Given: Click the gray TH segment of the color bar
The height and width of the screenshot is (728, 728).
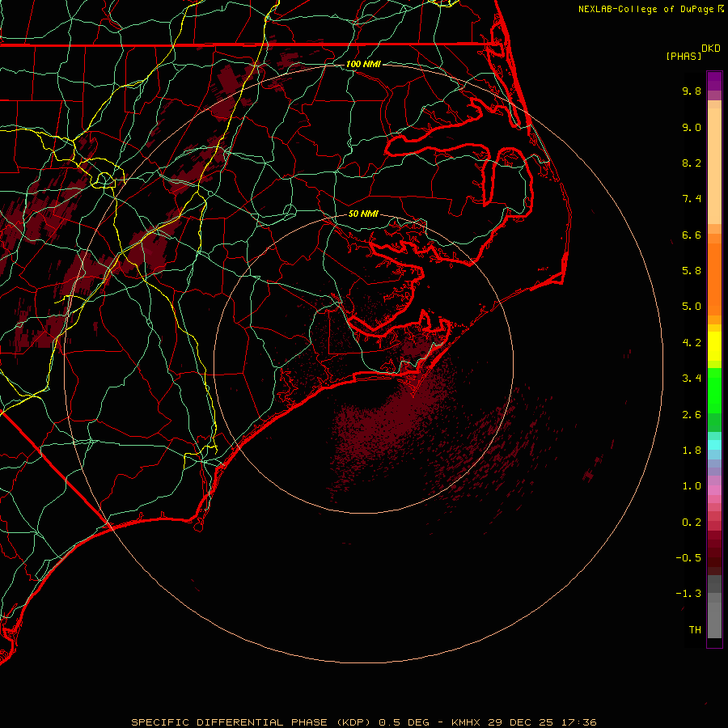Looking at the screenshot, I should (x=714, y=620).
